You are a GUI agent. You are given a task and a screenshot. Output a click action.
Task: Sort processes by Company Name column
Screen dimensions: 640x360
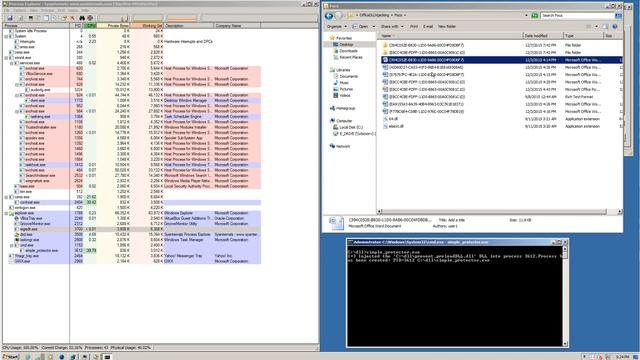point(237,26)
